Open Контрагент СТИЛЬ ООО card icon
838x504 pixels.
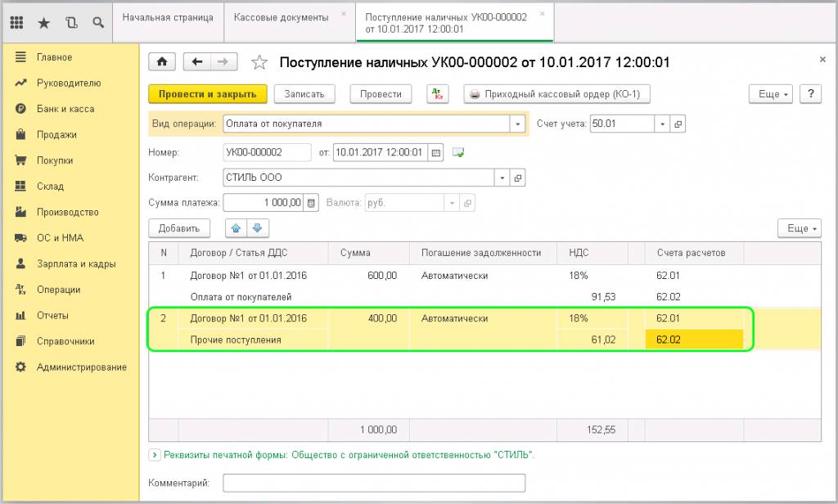click(518, 178)
